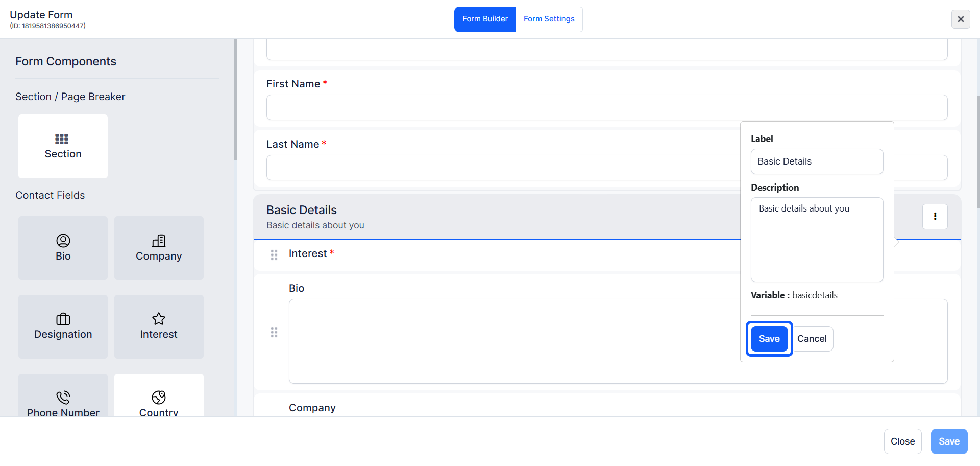
Task: Click the Form Components heading
Action: 66,61
